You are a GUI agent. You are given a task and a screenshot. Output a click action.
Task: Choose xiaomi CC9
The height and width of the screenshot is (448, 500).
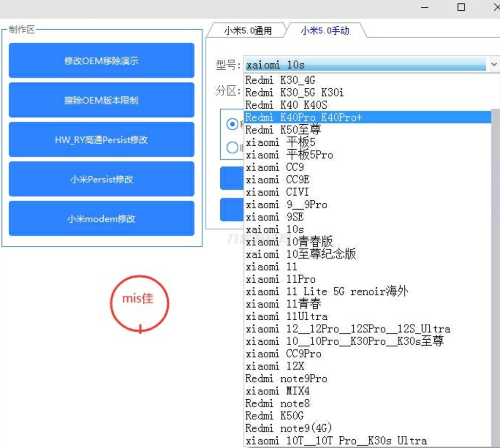(x=367, y=167)
